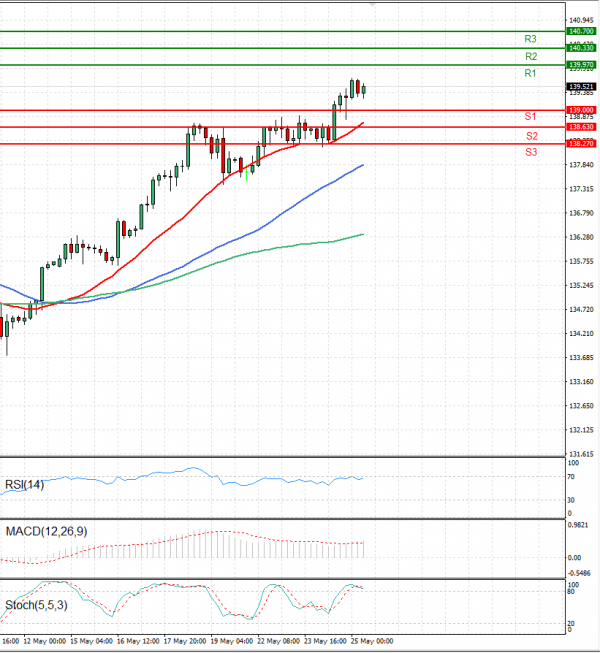600x653 pixels.
Task: Click the 140.945 price axis value
Action: pyautogui.click(x=581, y=20)
